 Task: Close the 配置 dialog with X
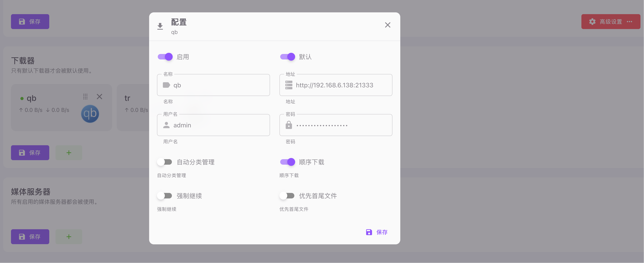tap(388, 25)
